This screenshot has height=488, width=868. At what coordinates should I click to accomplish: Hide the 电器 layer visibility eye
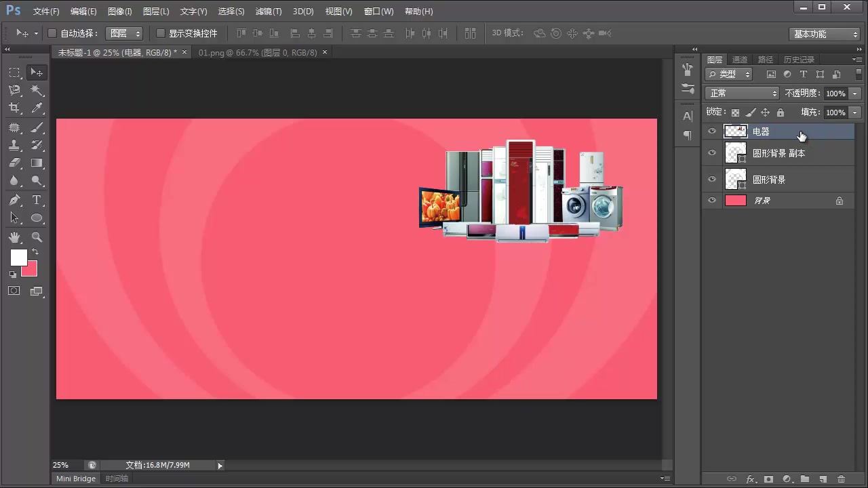click(x=712, y=131)
